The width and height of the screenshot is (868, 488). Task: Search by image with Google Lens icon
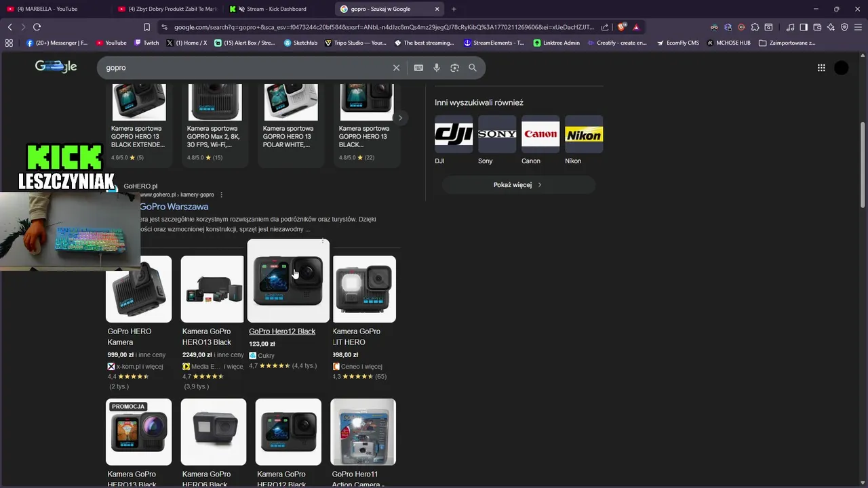coord(454,68)
